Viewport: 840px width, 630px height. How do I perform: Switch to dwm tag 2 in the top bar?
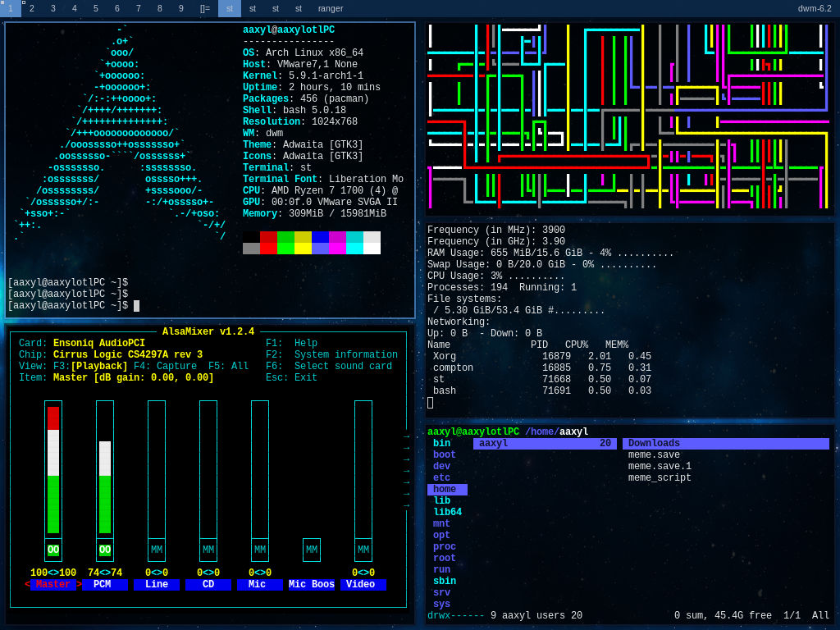30,8
